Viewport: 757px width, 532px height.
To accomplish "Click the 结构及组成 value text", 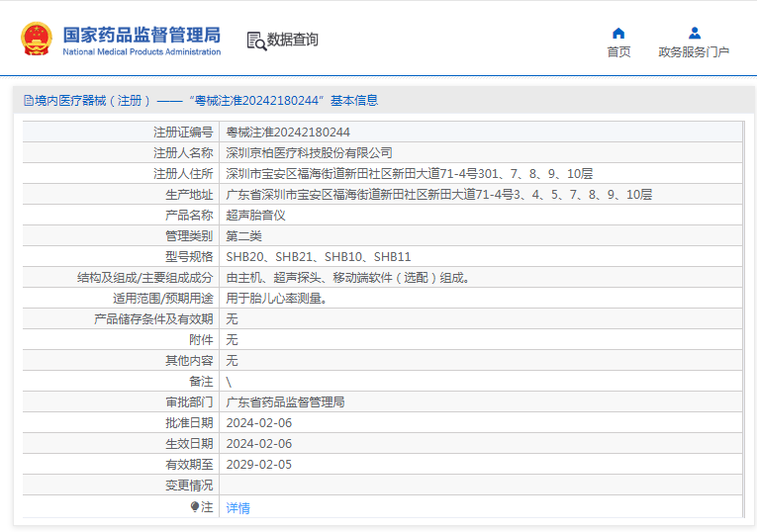I will pos(348,277).
